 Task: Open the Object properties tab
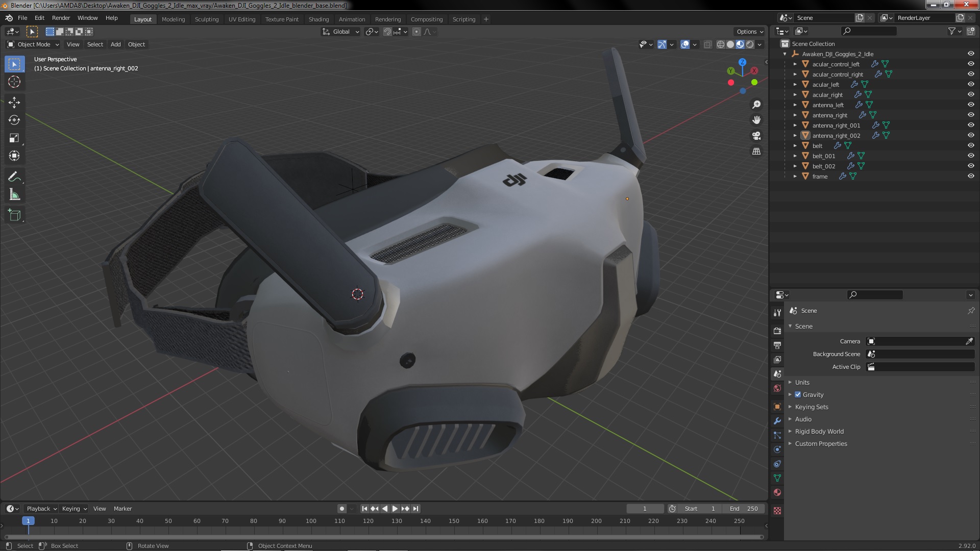[x=777, y=407]
